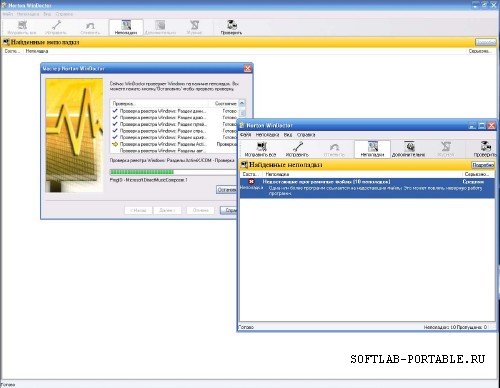The image size is (500, 388).
Task: Click red X status icon of the problem row
Action: pos(251,181)
